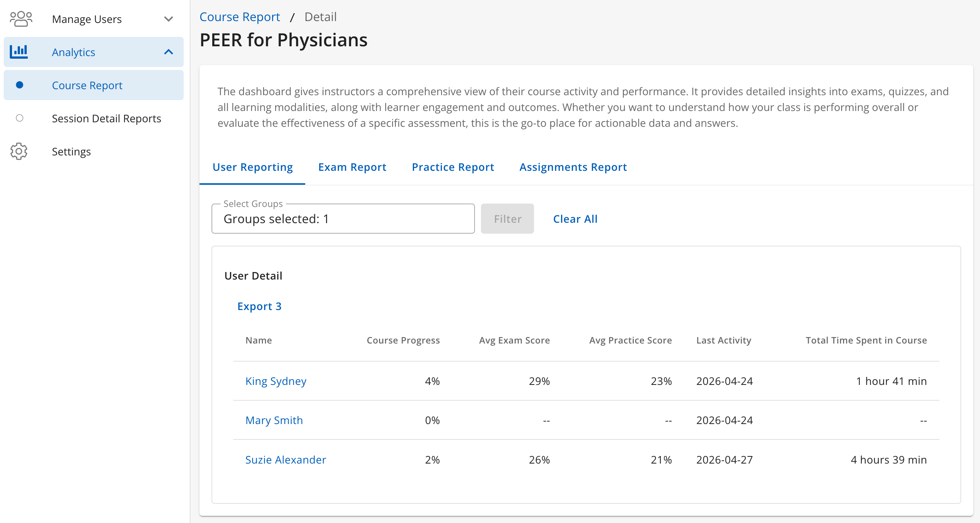
Task: Switch to the Practice Report tab
Action: point(453,167)
